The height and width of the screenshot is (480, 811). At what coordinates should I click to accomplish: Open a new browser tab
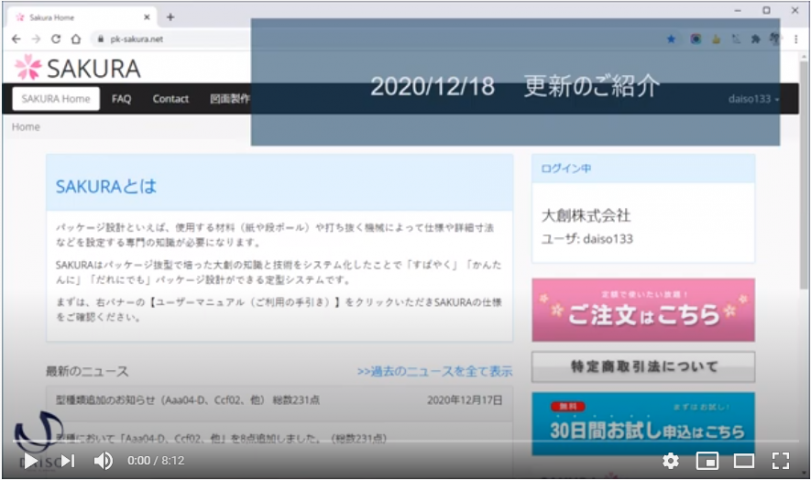[x=170, y=17]
